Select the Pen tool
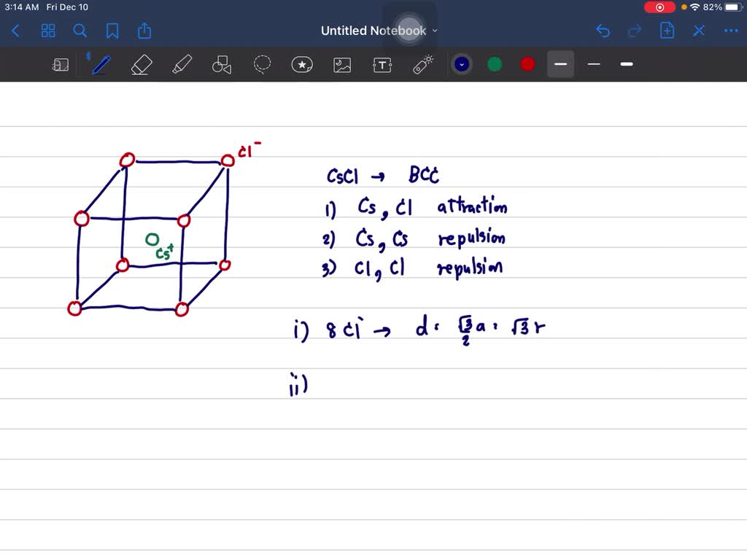 (101, 64)
